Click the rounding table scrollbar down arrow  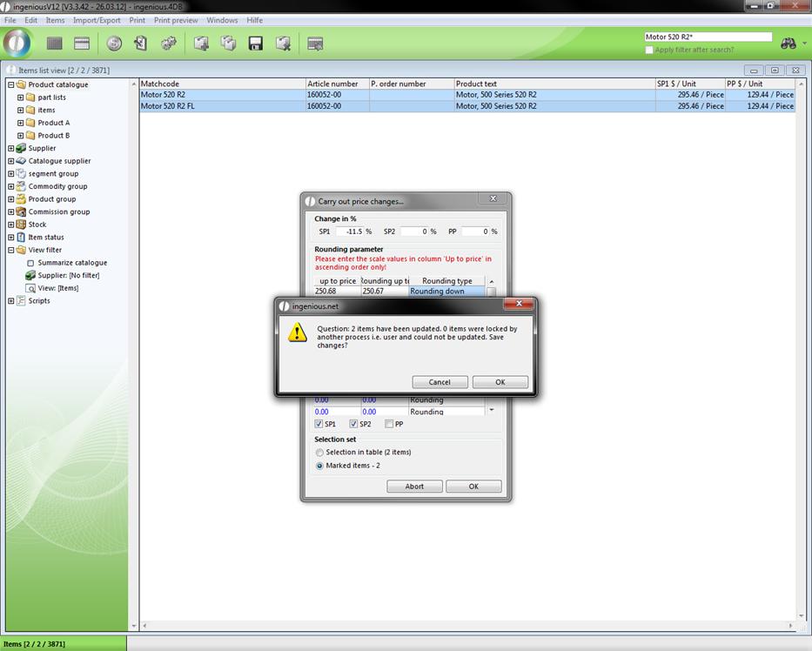[x=492, y=410]
